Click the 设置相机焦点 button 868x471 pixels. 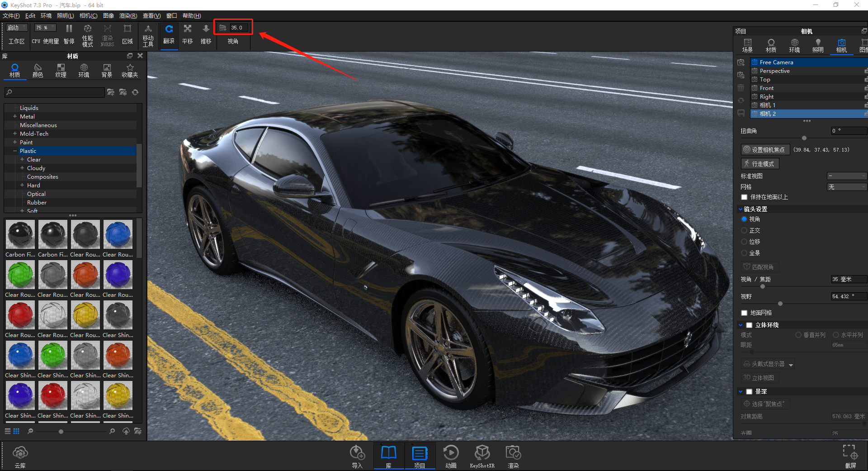(765, 149)
